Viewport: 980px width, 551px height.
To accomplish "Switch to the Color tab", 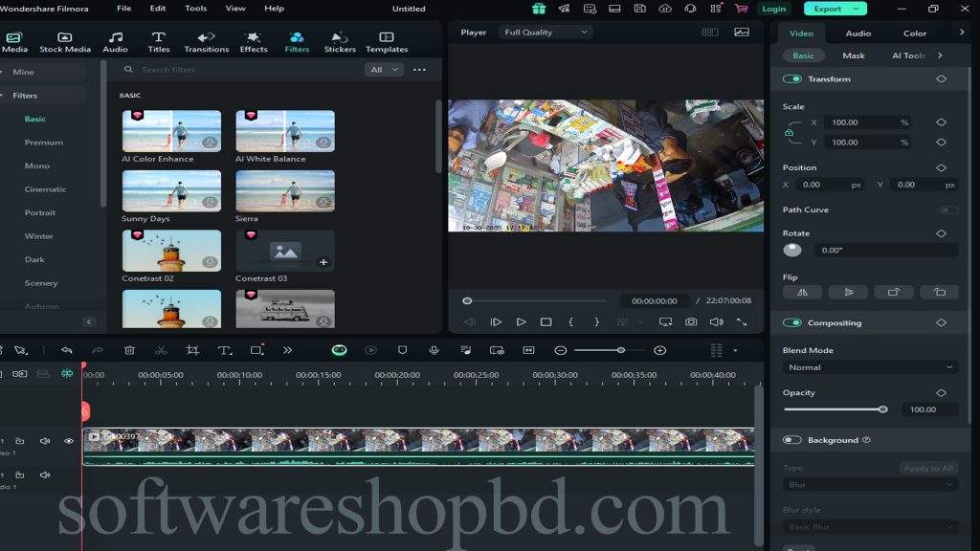I will coord(915,33).
